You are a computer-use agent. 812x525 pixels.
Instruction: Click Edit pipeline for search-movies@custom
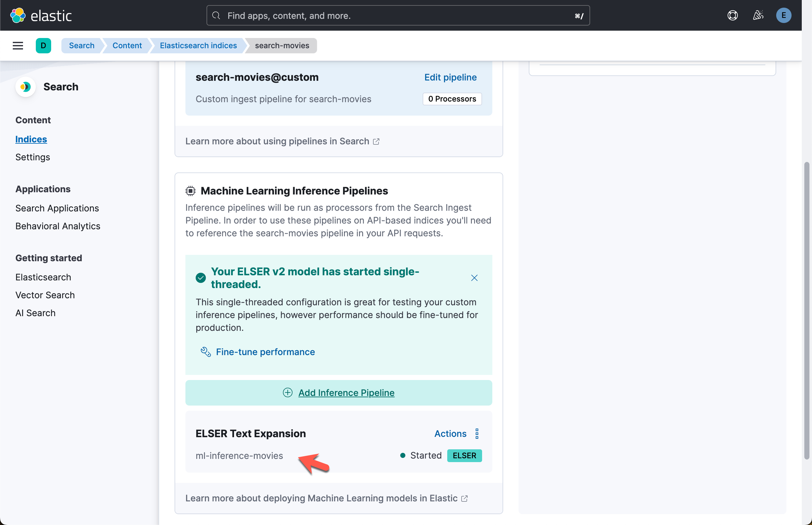pos(450,77)
